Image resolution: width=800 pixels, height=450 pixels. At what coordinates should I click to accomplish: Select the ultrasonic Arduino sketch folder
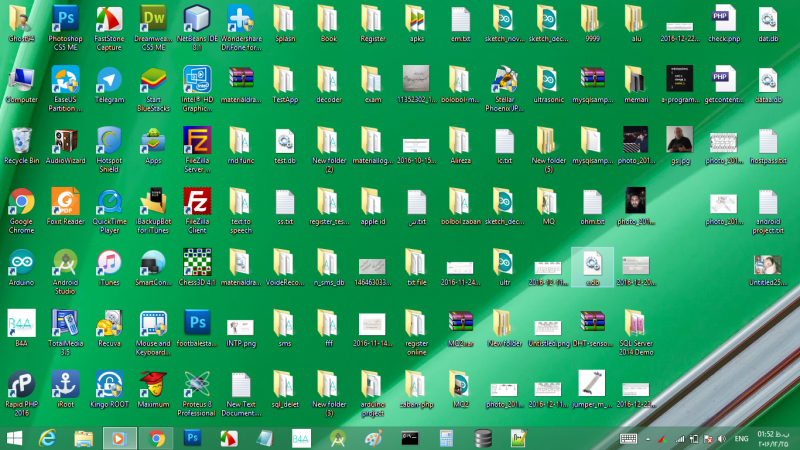click(548, 85)
